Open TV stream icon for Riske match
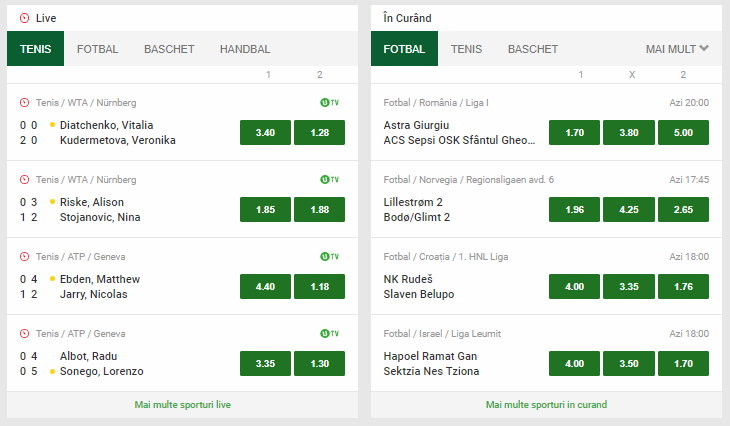730x426 pixels. click(x=329, y=179)
